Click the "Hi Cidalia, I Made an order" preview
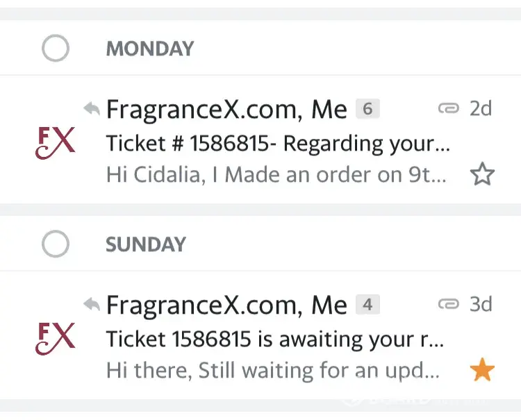The image size is (521, 420). (276, 175)
